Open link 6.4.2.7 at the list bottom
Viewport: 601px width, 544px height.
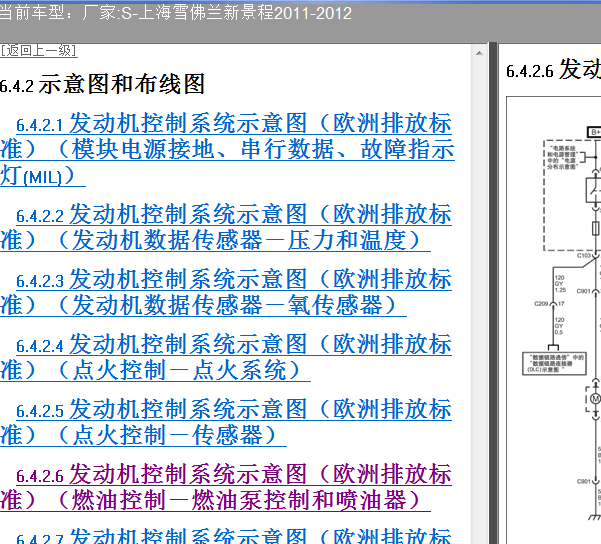pyautogui.click(x=234, y=536)
